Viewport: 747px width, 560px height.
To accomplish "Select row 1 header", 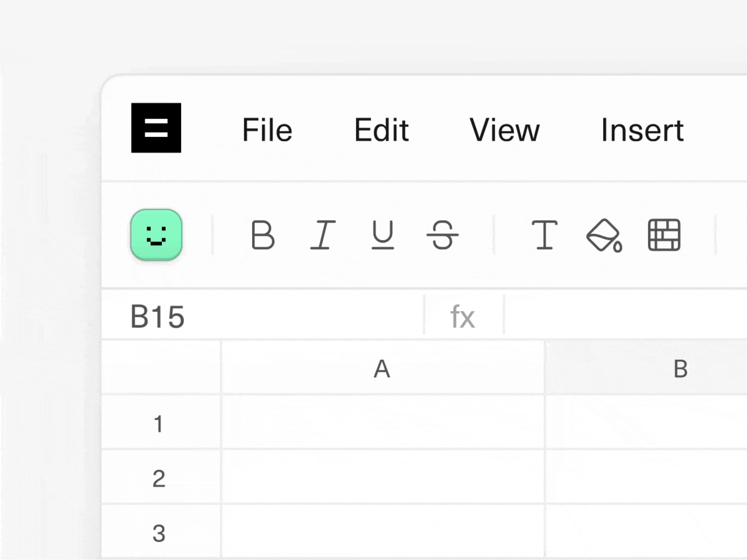I will click(x=159, y=424).
